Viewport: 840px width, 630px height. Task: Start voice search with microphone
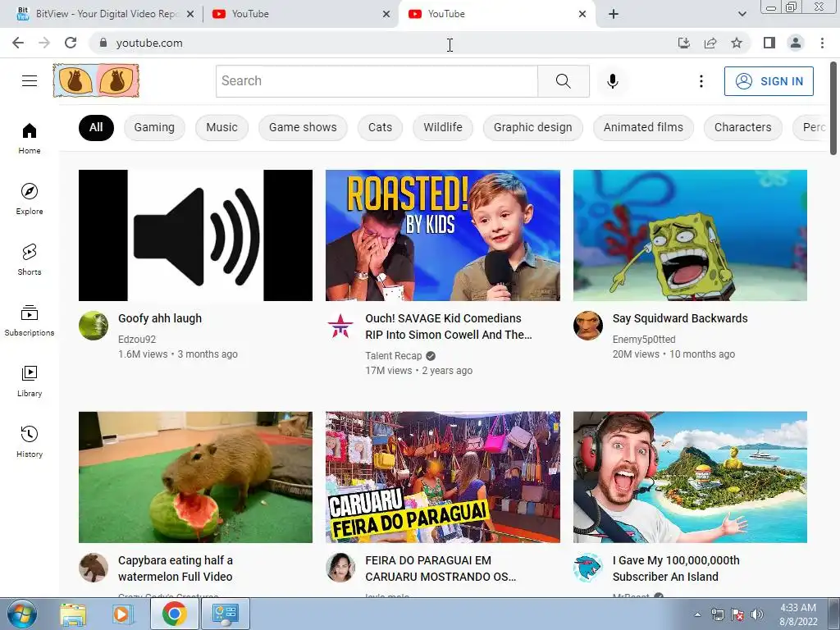click(x=612, y=81)
